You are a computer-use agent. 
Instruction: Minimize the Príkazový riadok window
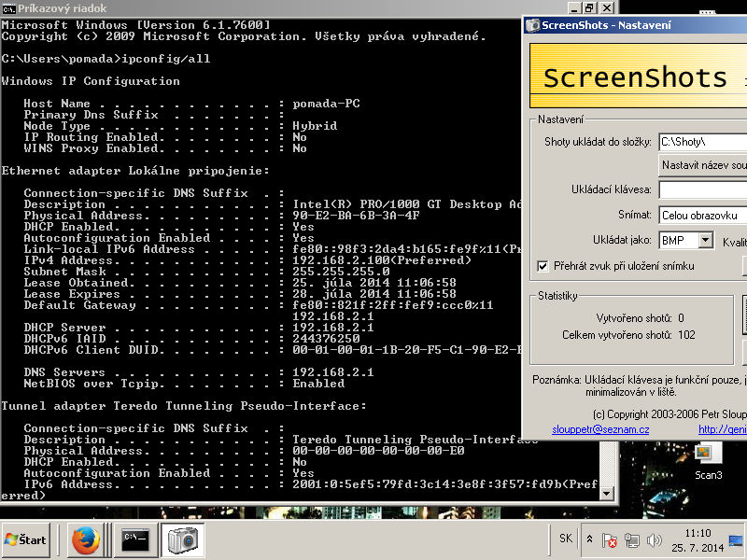point(574,8)
